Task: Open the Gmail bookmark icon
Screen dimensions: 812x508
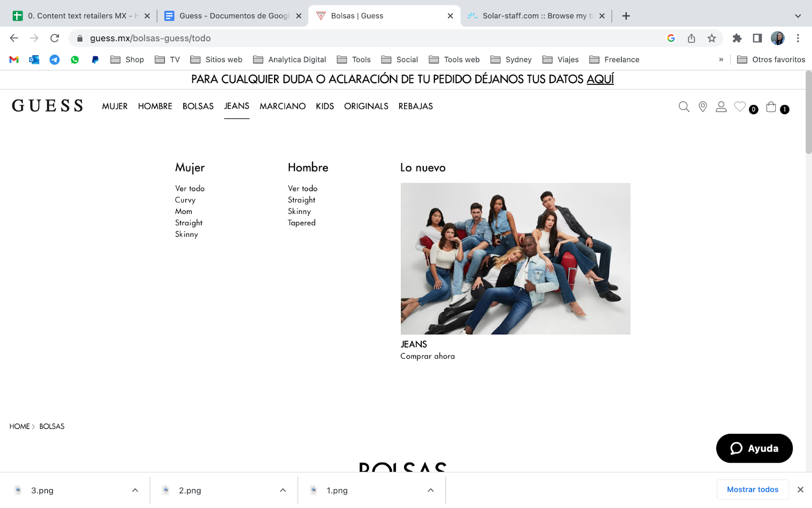Action: click(14, 59)
